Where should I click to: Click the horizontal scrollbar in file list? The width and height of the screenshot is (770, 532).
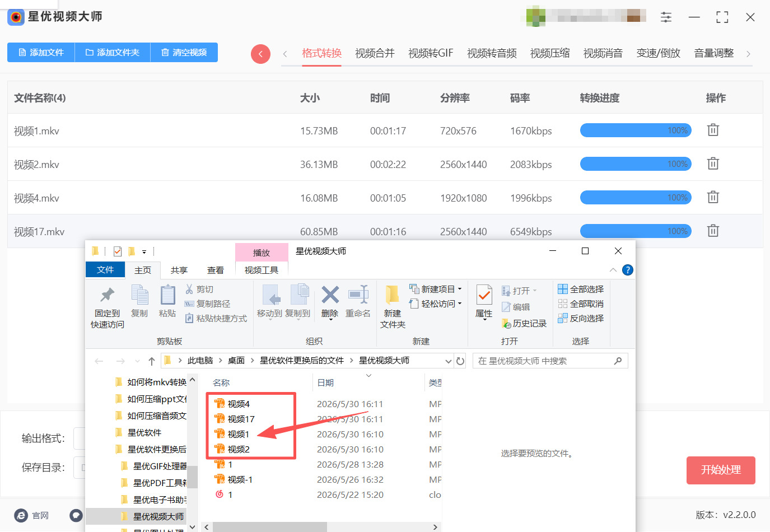[x=270, y=527]
